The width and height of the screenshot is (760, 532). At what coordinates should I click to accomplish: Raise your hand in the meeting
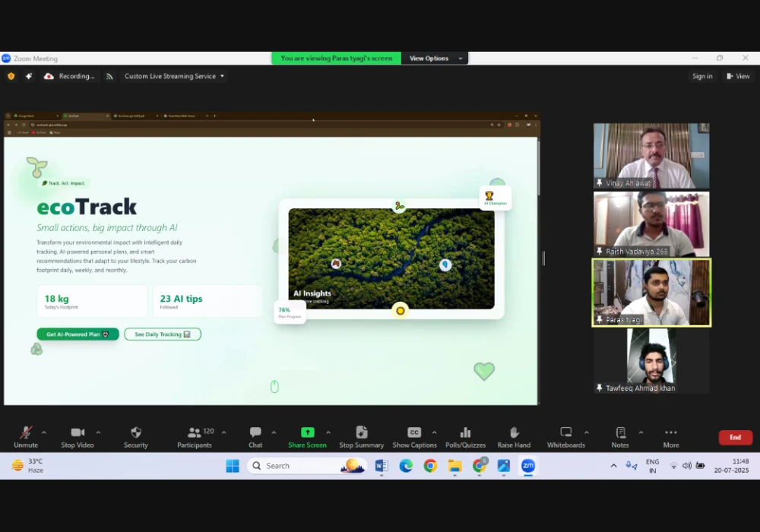click(514, 432)
